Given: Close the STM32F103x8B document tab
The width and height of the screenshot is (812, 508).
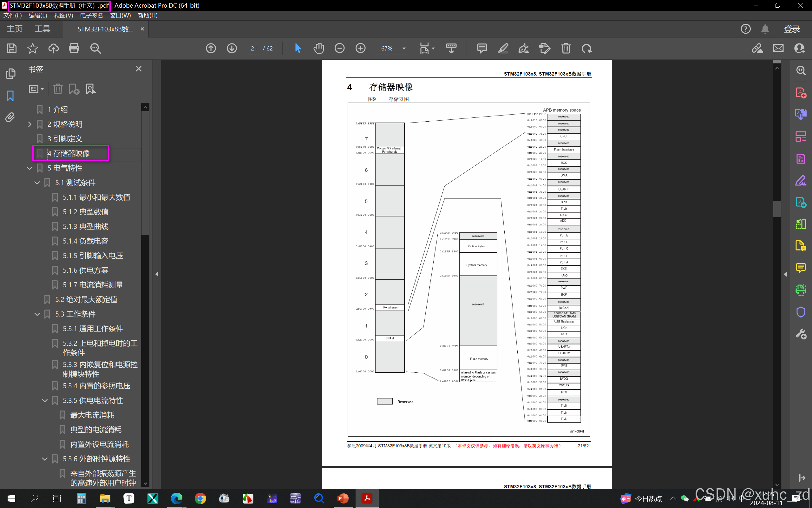Looking at the screenshot, I should tap(142, 29).
